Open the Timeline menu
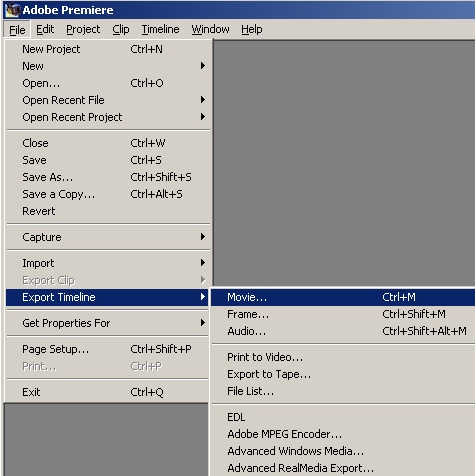Viewport: 475px width, 476px height. 160,29
